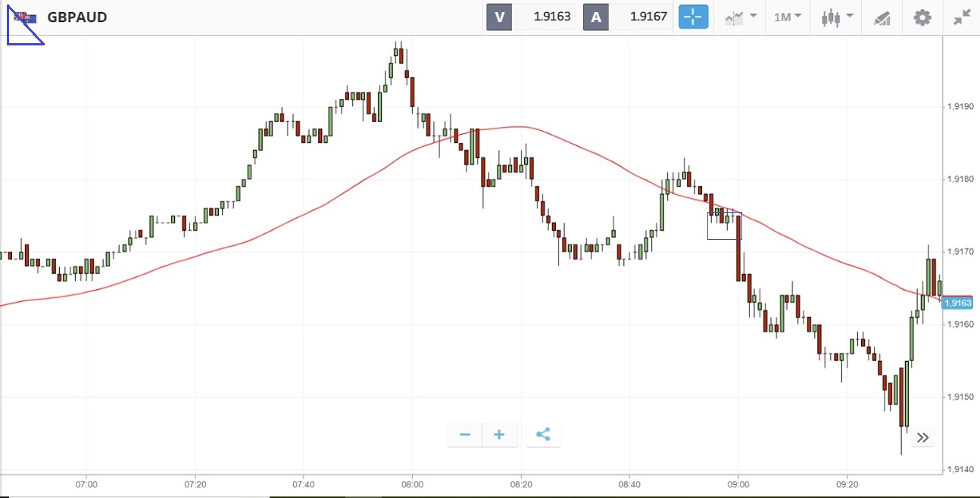
Task: Click the current price label 1.9163
Action: 958,303
